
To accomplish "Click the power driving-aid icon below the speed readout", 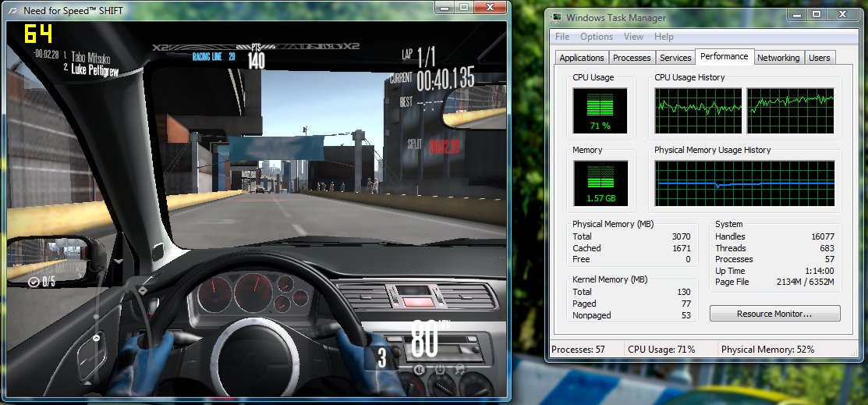I will pyautogui.click(x=440, y=369).
